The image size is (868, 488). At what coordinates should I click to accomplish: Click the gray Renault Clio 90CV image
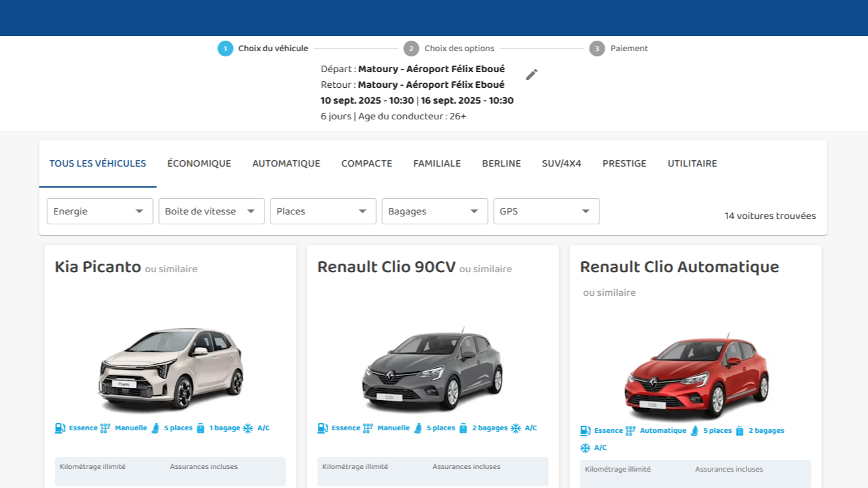433,369
